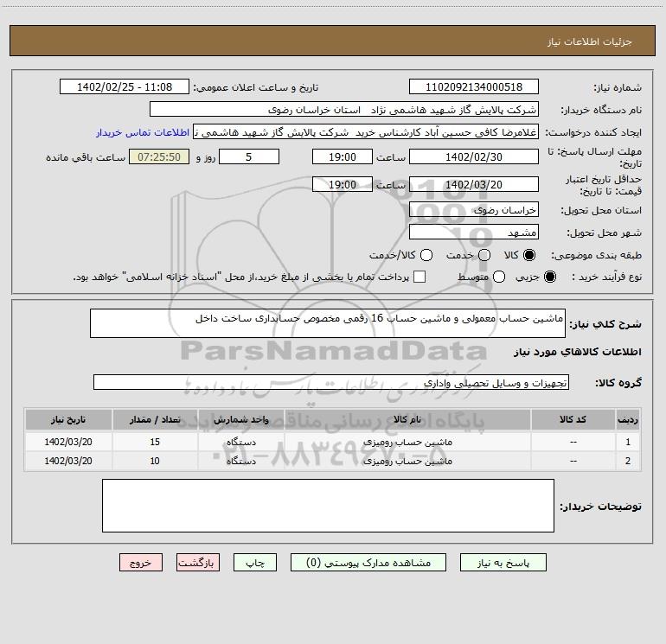Click the buyer organization name field
Image resolution: width=666 pixels, height=644 pixels.
[x=344, y=110]
